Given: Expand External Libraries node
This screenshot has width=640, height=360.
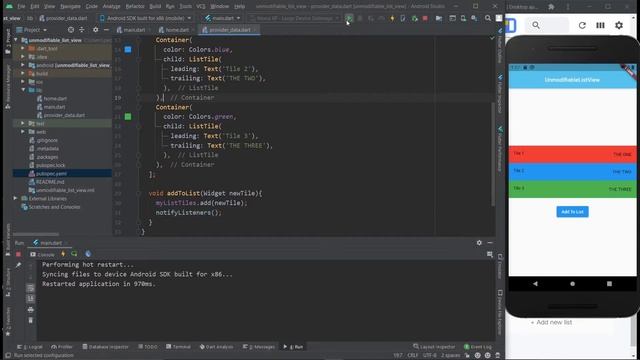Looking at the screenshot, I should pyautogui.click(x=16, y=198).
